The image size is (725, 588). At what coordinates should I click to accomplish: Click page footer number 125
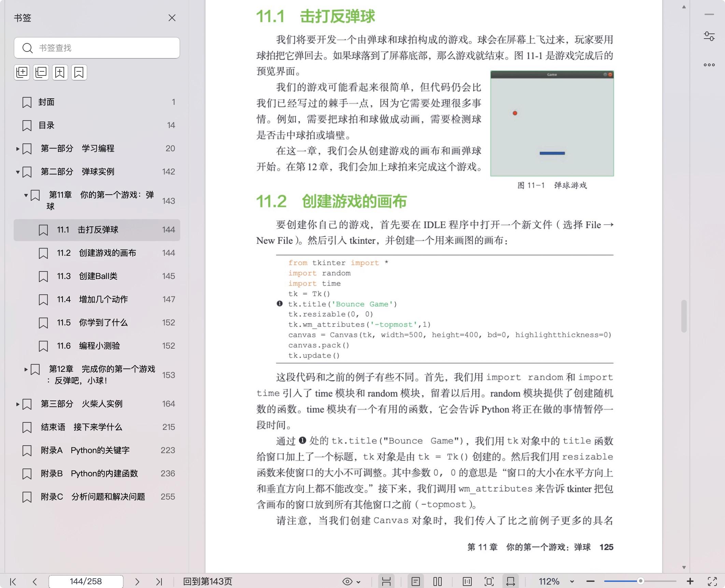tap(607, 547)
